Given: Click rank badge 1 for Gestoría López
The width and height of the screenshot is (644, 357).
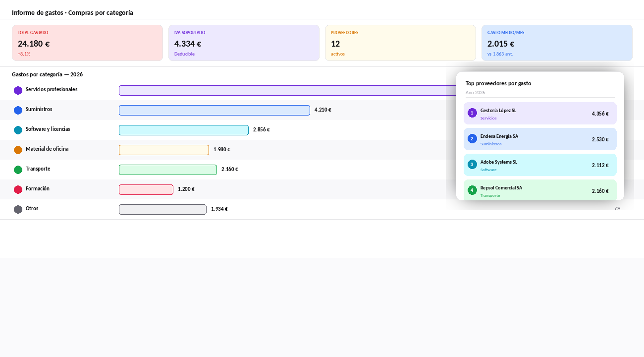Looking at the screenshot, I should [x=472, y=113].
